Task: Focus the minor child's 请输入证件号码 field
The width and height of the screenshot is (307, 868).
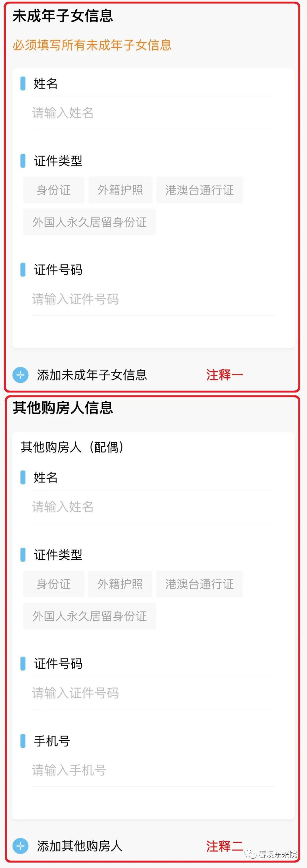Action: 153,299
